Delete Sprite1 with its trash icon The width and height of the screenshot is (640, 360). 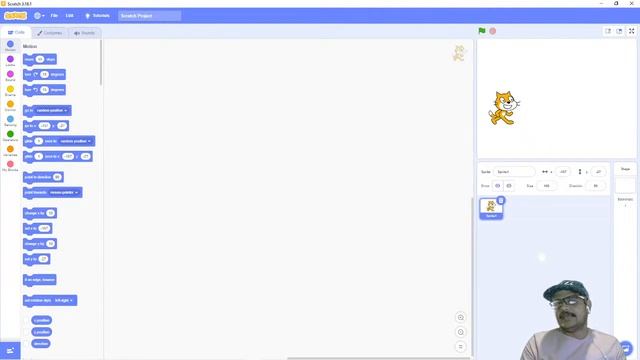[501, 200]
